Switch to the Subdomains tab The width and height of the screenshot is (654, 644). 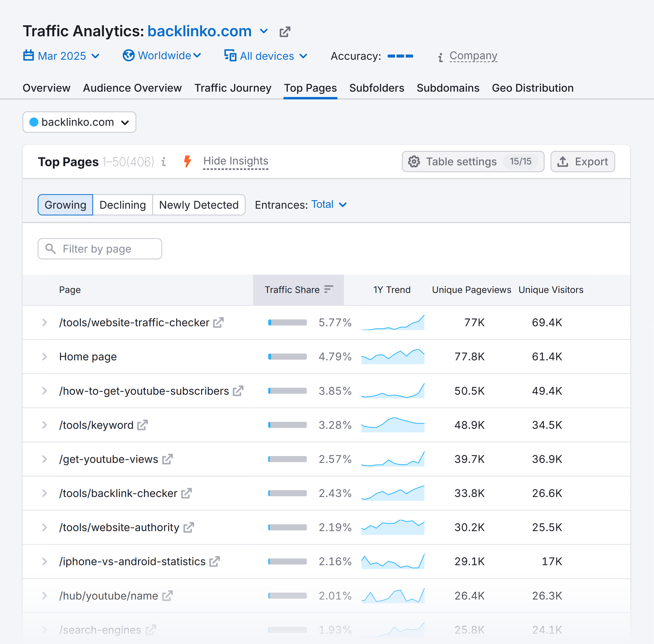tap(448, 88)
